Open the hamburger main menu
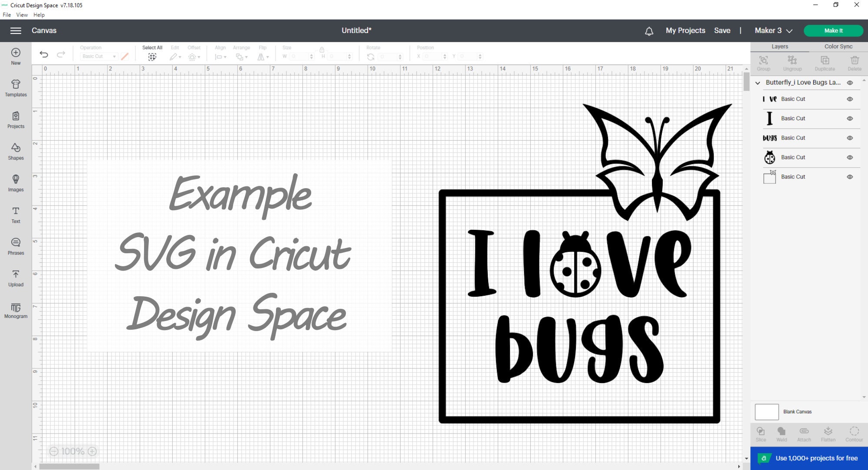This screenshot has height=470, width=868. point(16,30)
